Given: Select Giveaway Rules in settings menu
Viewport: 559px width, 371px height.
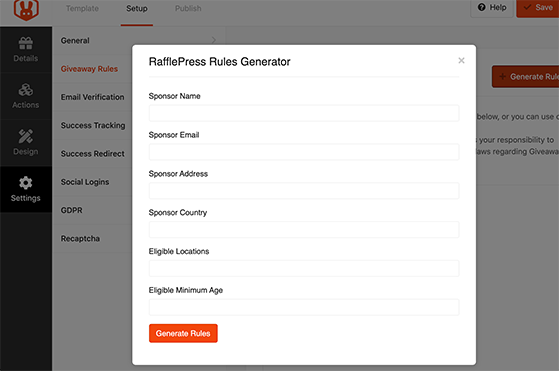Looking at the screenshot, I should click(89, 69).
